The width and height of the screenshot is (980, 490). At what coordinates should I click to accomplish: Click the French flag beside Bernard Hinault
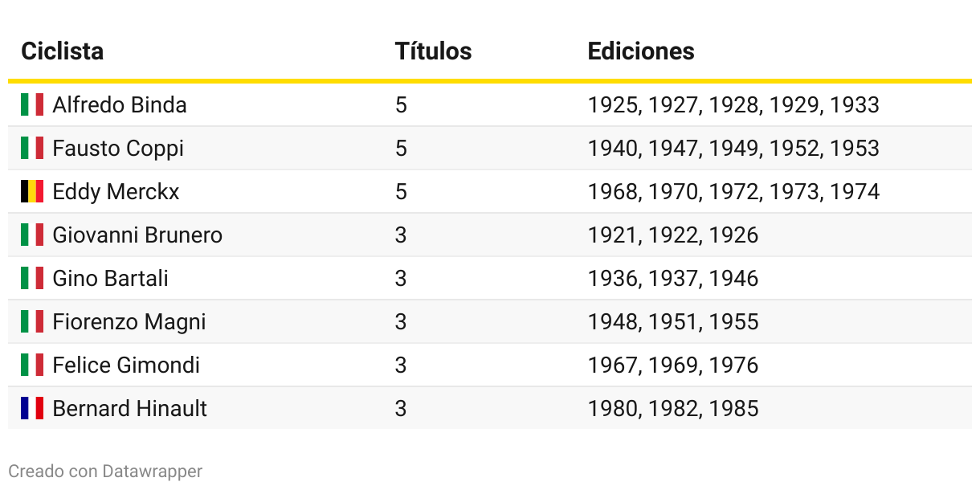coord(32,408)
